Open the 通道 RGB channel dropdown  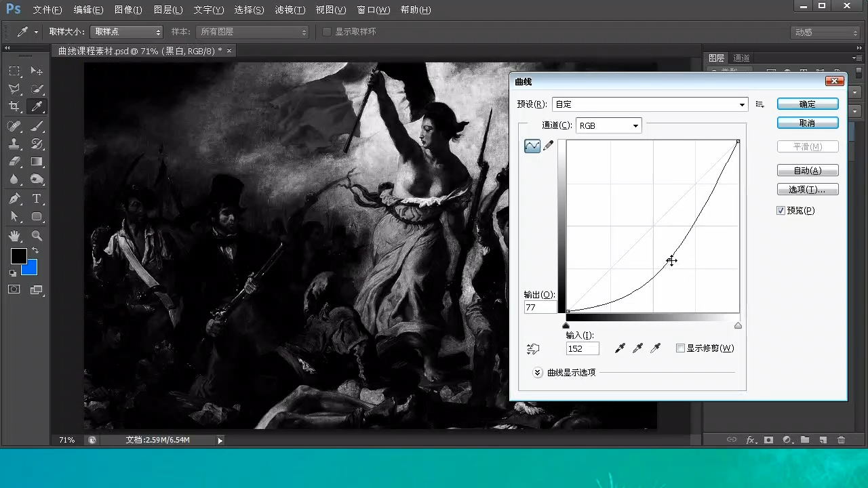tap(608, 125)
